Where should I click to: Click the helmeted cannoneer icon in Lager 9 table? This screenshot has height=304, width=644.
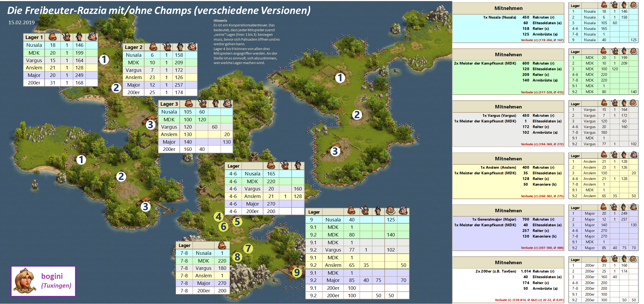(403, 211)
